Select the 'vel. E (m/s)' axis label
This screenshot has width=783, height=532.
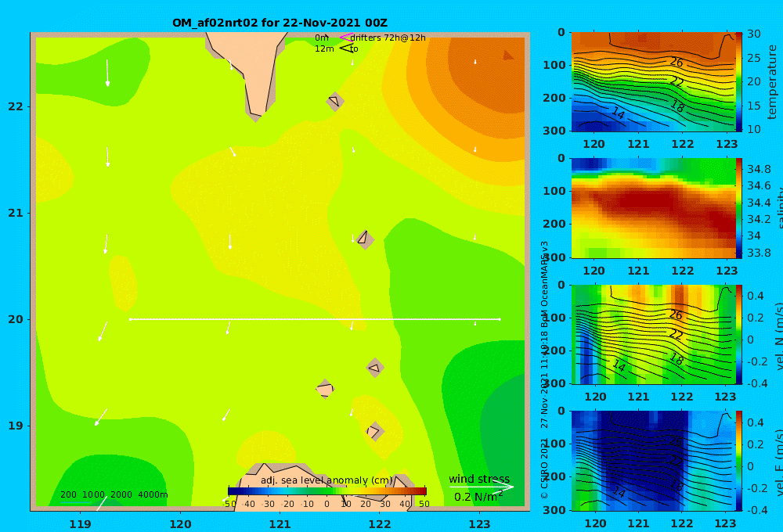click(x=778, y=462)
